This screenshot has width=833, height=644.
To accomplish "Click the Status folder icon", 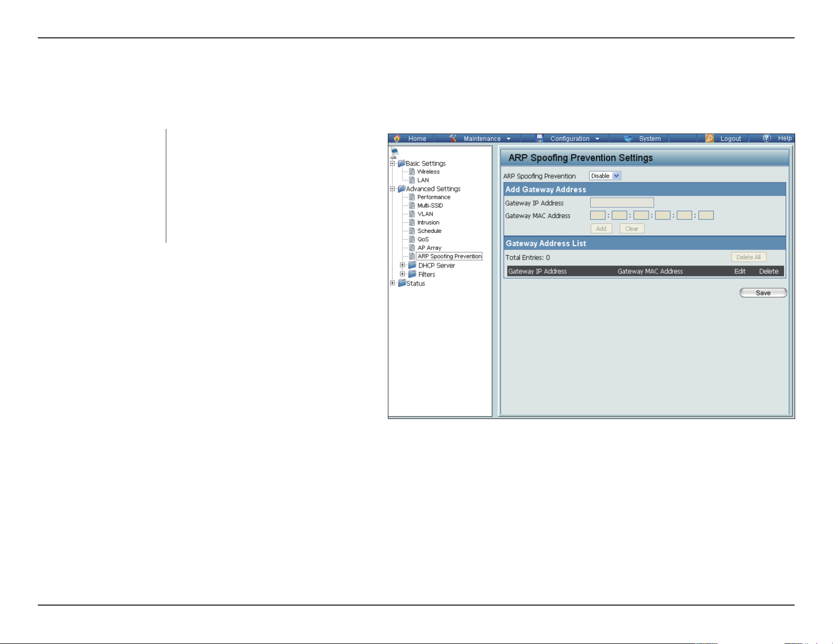I will coord(402,283).
